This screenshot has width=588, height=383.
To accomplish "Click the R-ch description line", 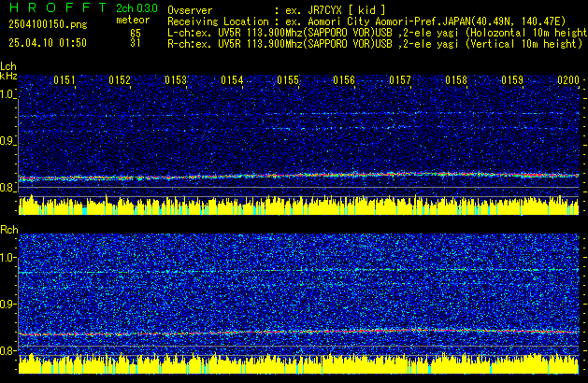I will pos(375,44).
